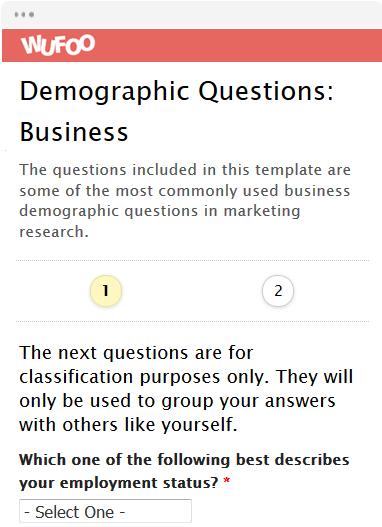Screen dimensions: 382x527
Task: Click the blank space between page circles
Action: [x=192, y=291]
